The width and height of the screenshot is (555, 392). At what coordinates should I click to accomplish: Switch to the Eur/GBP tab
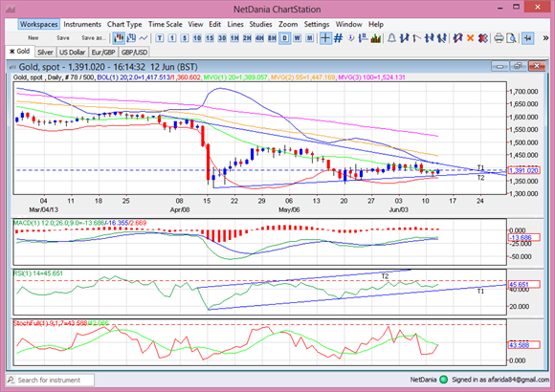[103, 52]
